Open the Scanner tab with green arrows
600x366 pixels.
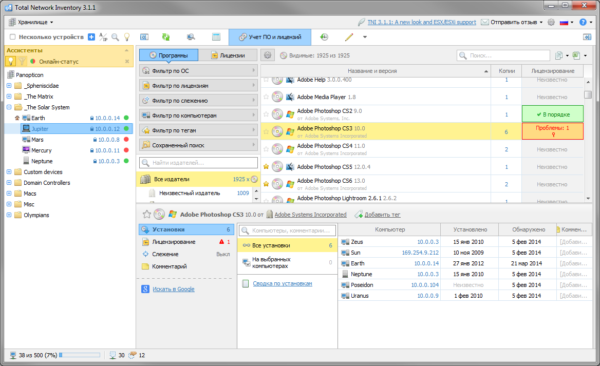click(x=166, y=37)
